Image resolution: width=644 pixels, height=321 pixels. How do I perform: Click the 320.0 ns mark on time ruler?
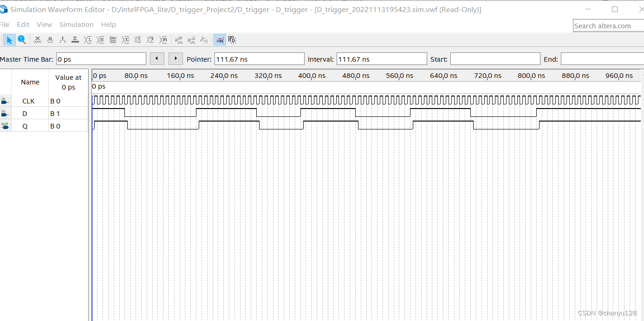tap(268, 76)
